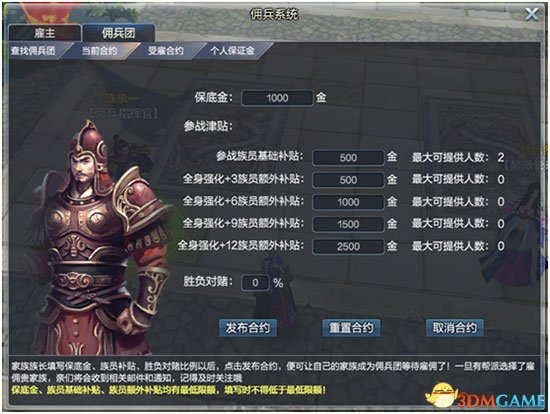Click the 胜负对赌 percentage input box
Image resolution: width=550 pixels, height=414 pixels.
point(255,283)
